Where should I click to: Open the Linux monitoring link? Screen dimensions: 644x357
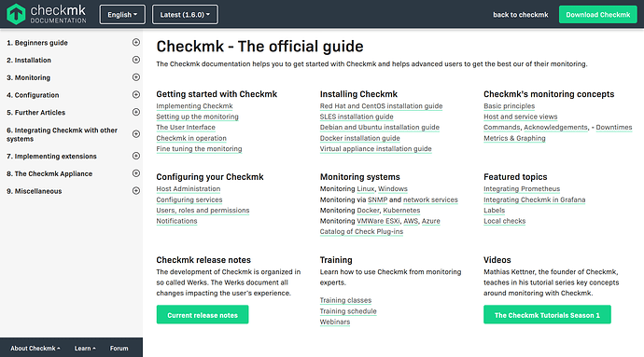[x=366, y=189]
